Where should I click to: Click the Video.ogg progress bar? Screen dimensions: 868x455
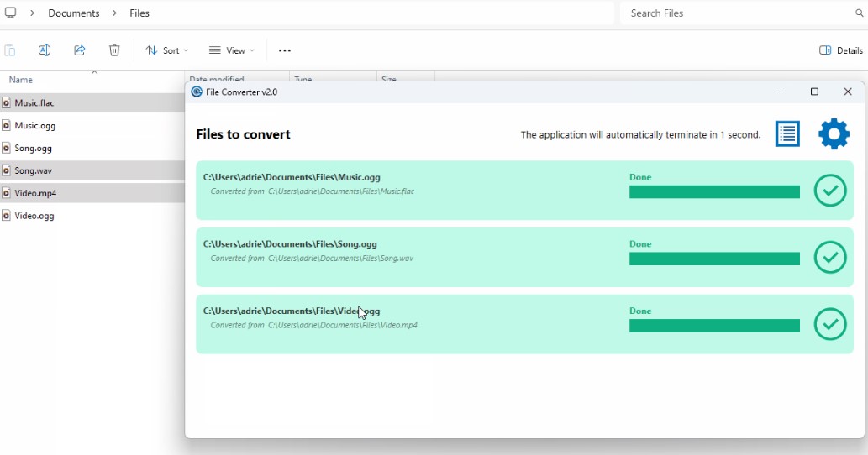[714, 326]
